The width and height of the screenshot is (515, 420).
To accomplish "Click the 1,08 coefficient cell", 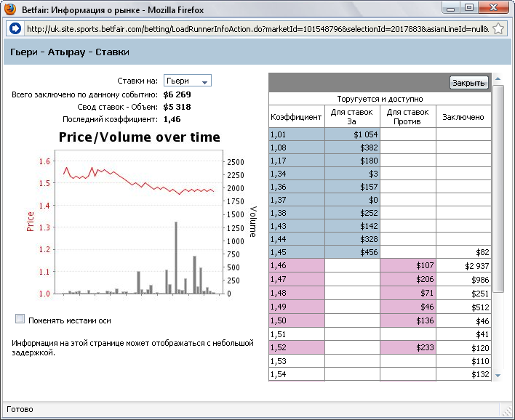I will [297, 148].
